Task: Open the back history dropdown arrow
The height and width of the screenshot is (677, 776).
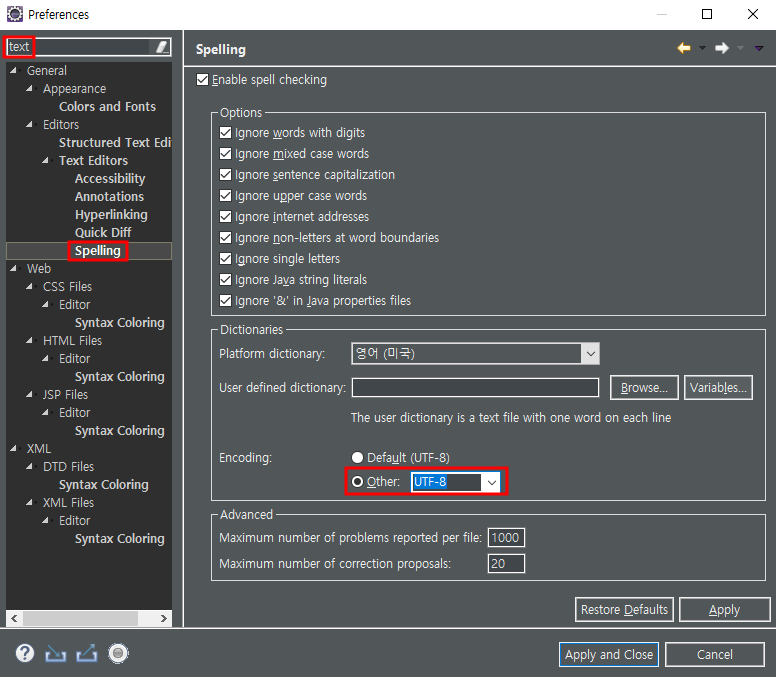Action: (x=702, y=48)
